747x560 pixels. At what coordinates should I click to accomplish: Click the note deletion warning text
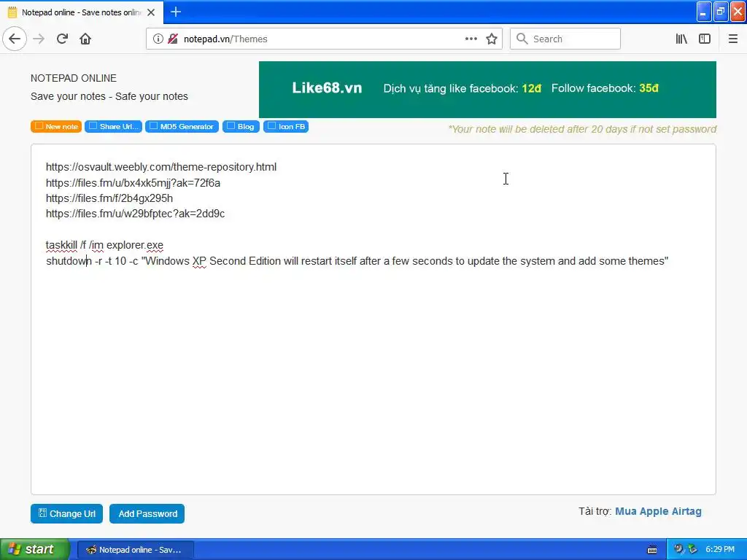point(582,129)
